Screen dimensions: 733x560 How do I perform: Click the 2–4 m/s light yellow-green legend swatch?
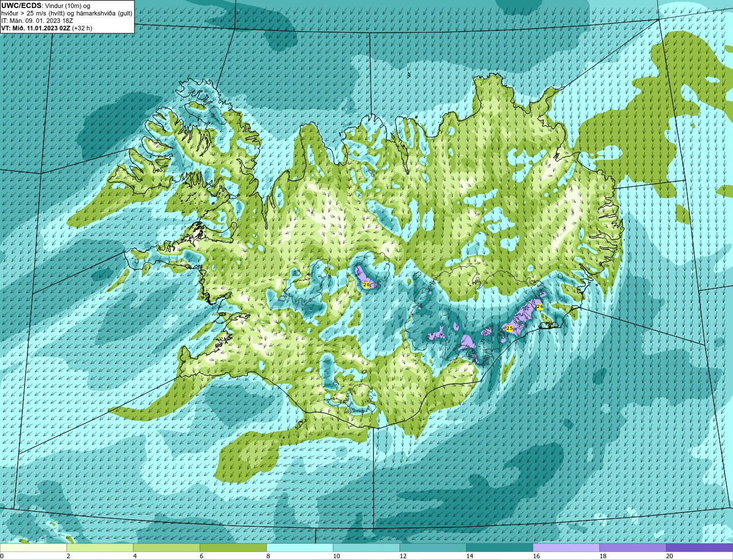(100, 547)
